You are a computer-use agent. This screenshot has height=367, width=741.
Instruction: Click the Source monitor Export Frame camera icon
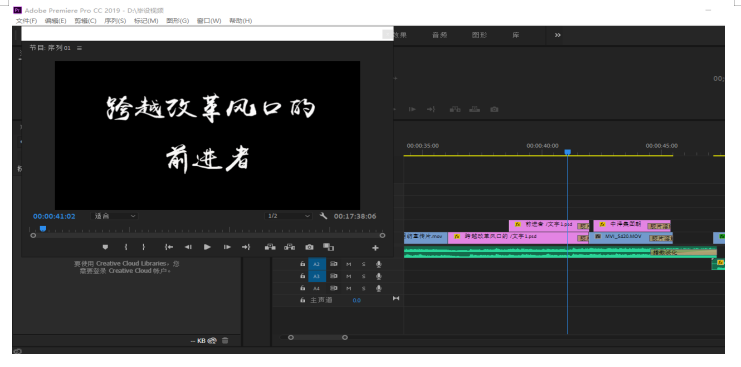click(x=494, y=109)
